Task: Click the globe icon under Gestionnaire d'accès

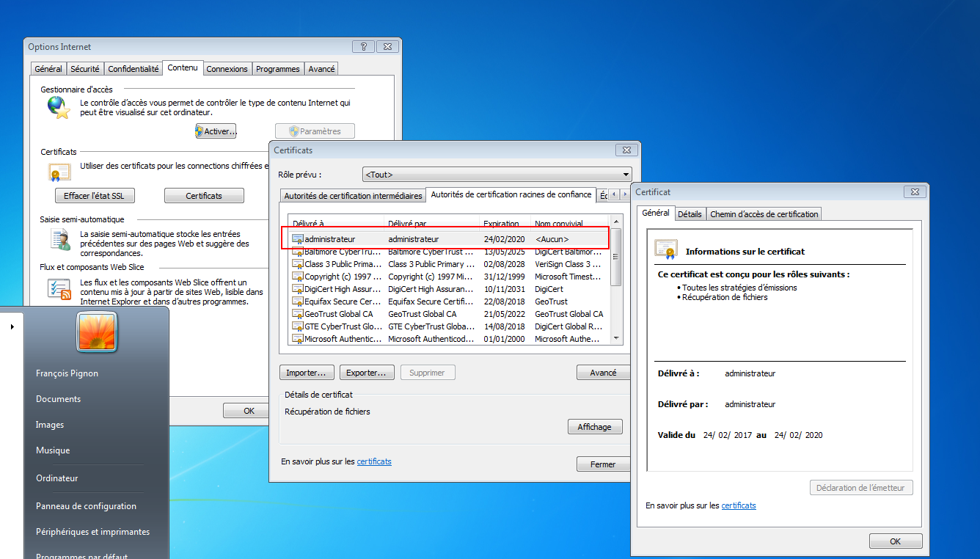Action: 59,108
